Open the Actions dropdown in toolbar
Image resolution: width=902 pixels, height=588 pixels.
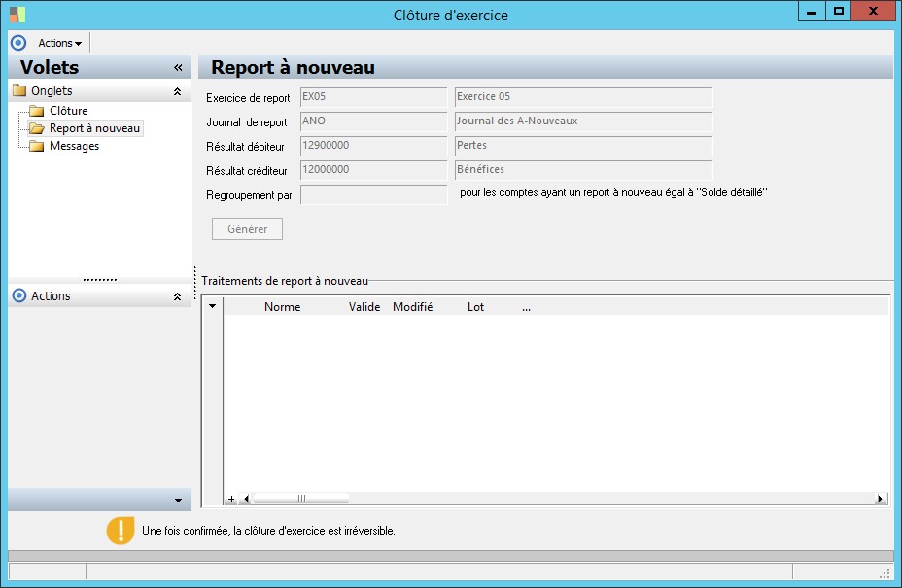pos(60,43)
